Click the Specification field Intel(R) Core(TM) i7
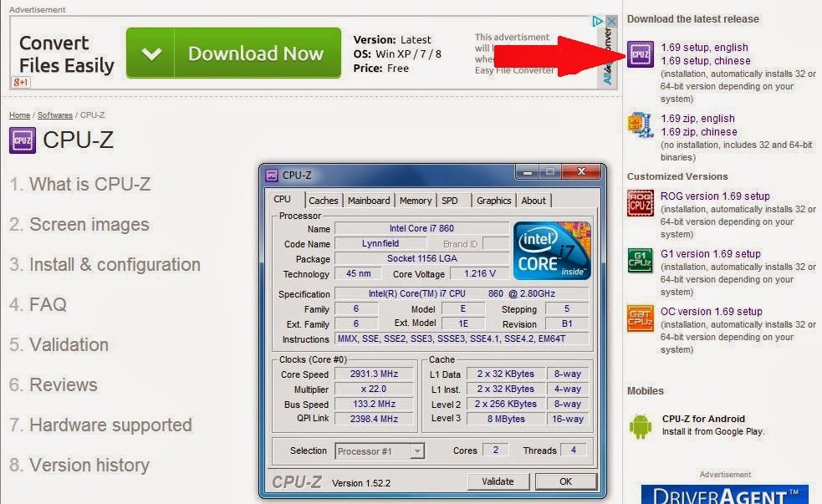 (x=462, y=294)
